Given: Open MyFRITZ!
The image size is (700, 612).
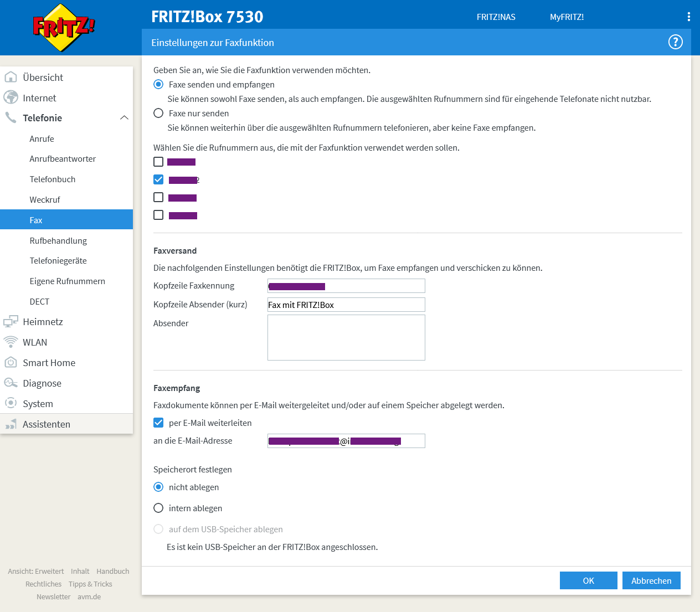Looking at the screenshot, I should (x=567, y=17).
